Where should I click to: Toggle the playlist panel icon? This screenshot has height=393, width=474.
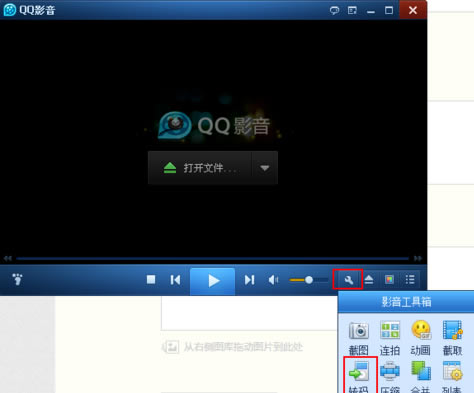410,280
